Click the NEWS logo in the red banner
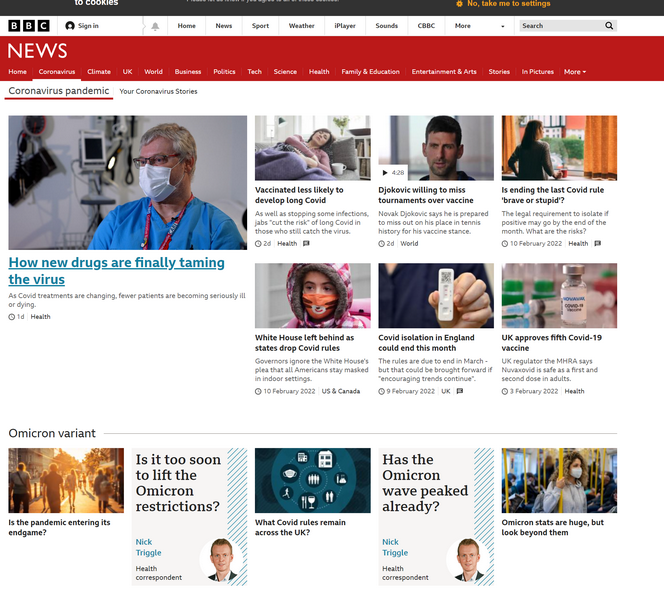664x600 pixels. [37, 51]
